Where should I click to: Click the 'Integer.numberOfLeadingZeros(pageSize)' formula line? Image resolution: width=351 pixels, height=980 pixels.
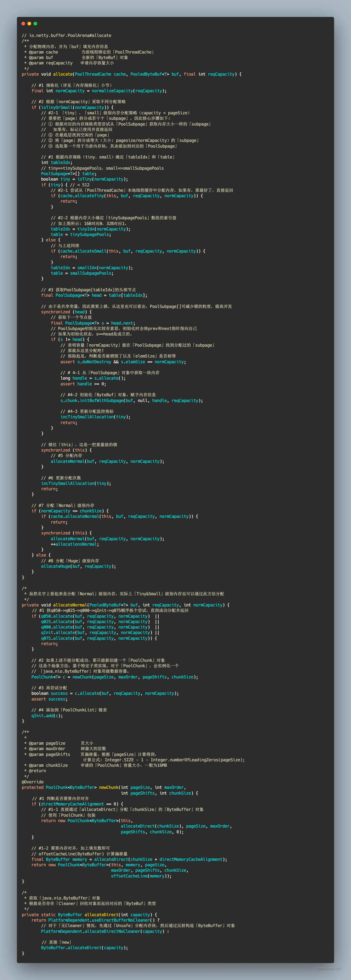click(164, 760)
